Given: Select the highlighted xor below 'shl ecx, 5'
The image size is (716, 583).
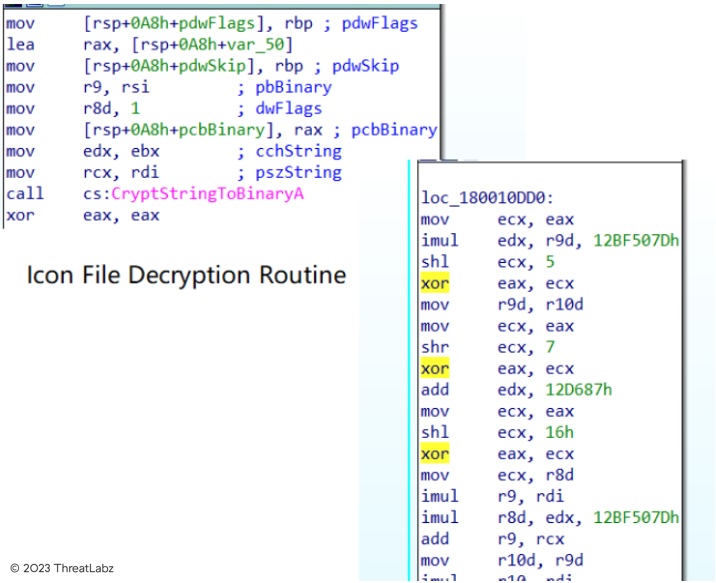Looking at the screenshot, I should coord(435,284).
